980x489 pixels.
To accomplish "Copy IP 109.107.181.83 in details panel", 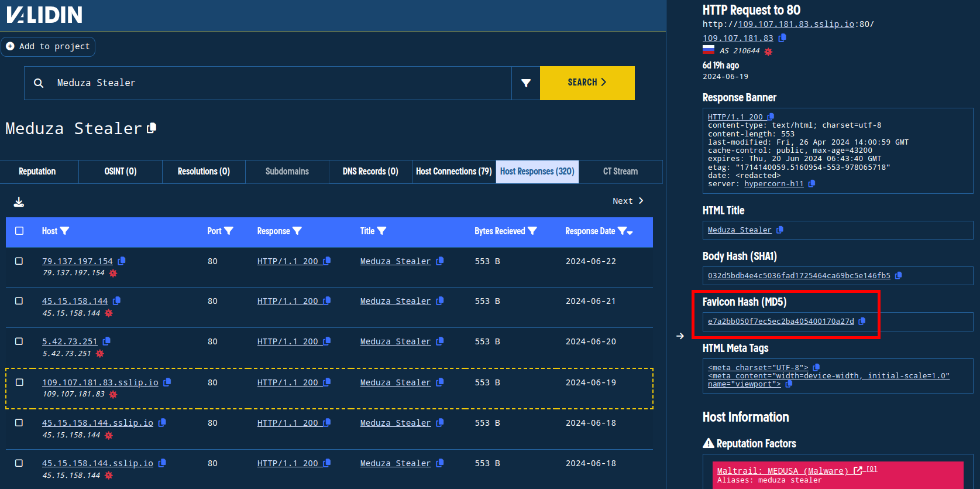I will pos(782,37).
